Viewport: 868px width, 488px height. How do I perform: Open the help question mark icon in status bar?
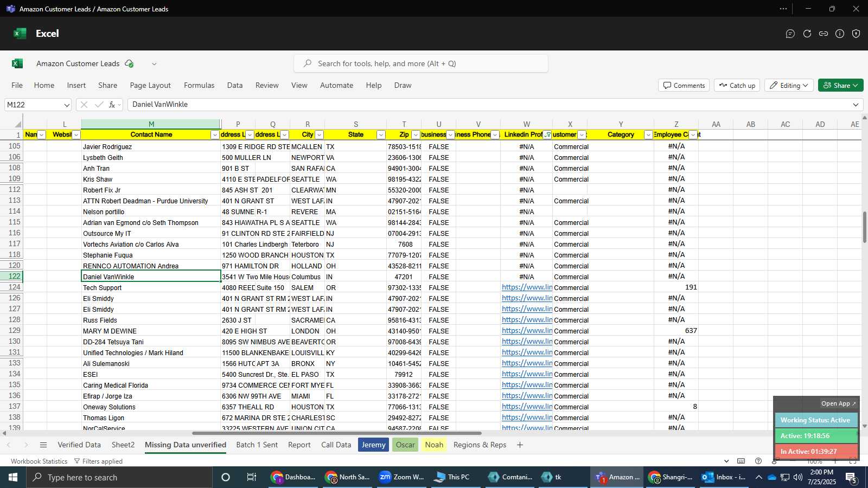[758, 461]
